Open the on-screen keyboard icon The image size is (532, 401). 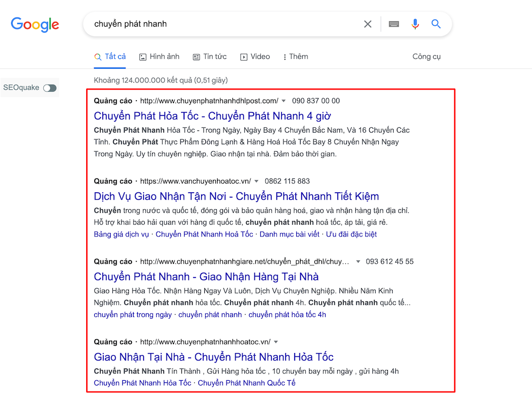click(394, 24)
